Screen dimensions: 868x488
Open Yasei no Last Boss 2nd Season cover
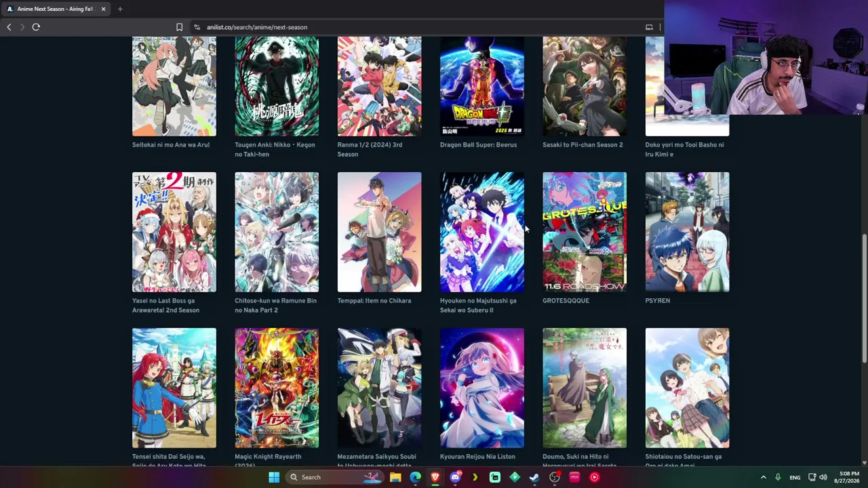pyautogui.click(x=174, y=232)
